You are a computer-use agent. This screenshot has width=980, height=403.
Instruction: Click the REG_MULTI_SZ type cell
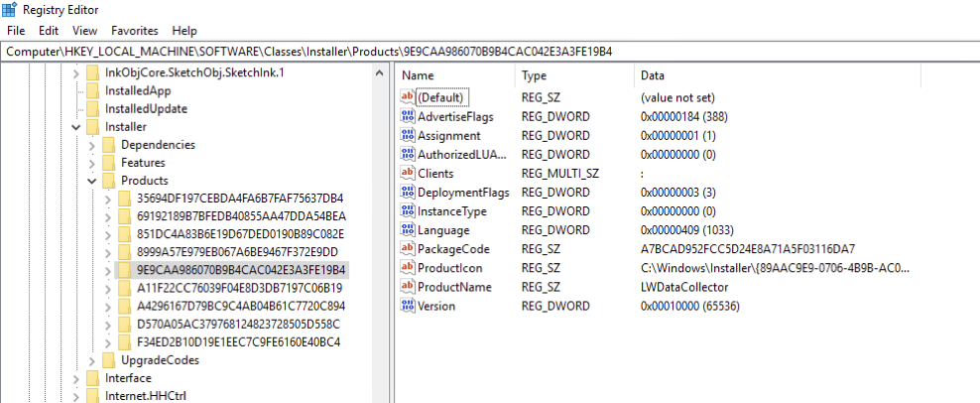560,174
